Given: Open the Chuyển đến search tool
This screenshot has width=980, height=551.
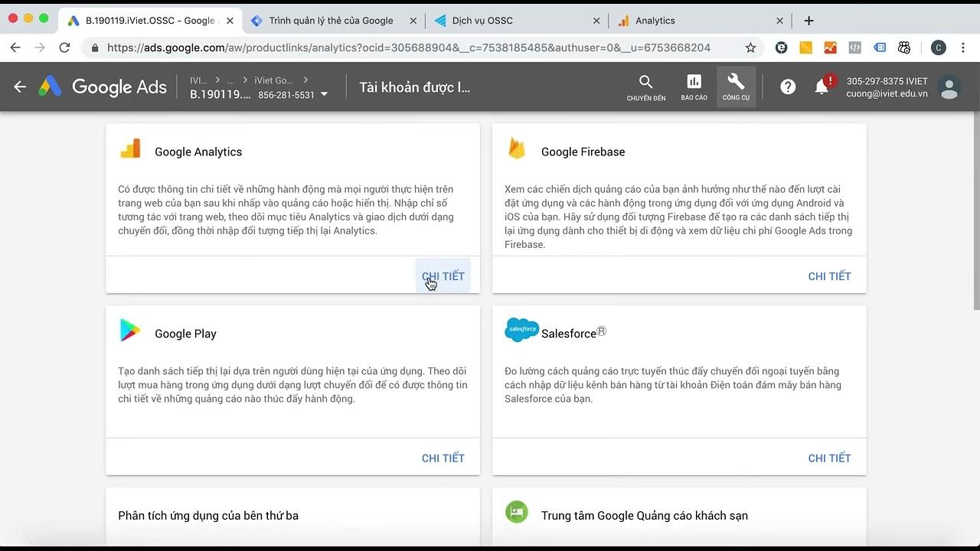Looking at the screenshot, I should [x=646, y=87].
